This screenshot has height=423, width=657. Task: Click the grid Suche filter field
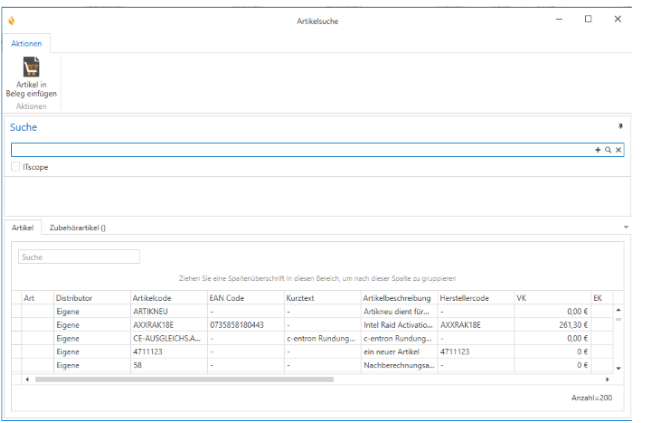78,257
